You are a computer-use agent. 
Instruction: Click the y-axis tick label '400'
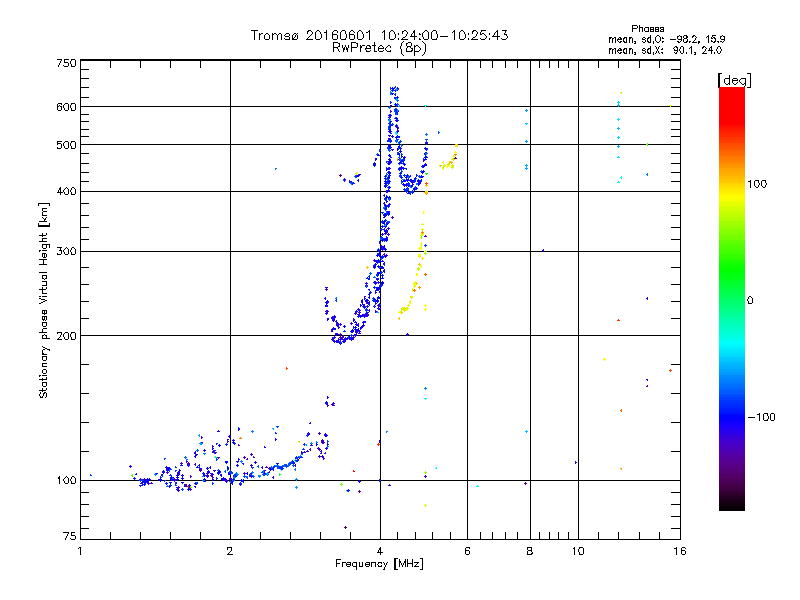66,191
